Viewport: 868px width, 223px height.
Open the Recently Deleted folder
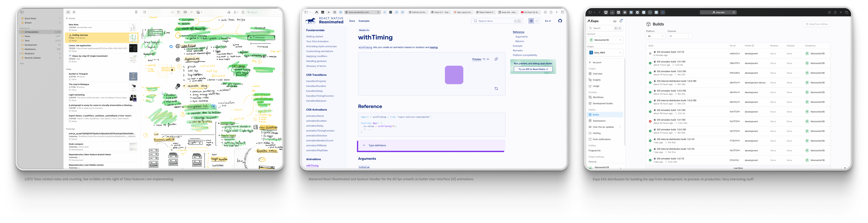point(40,58)
